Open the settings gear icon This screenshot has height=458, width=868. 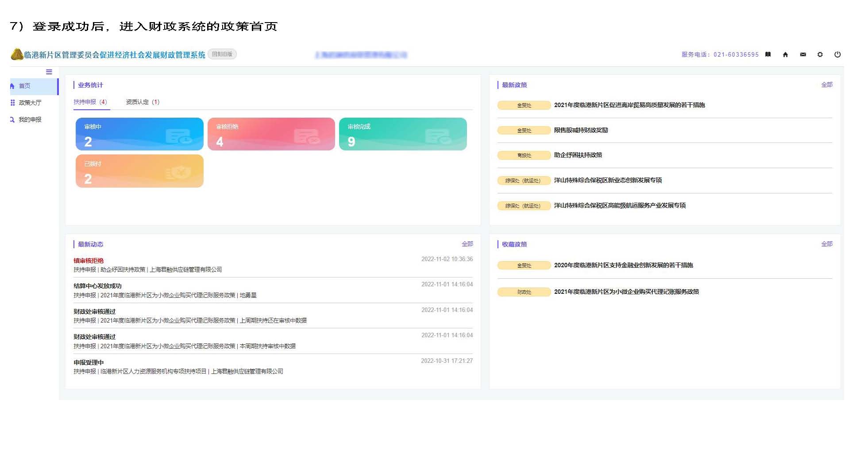pos(820,54)
